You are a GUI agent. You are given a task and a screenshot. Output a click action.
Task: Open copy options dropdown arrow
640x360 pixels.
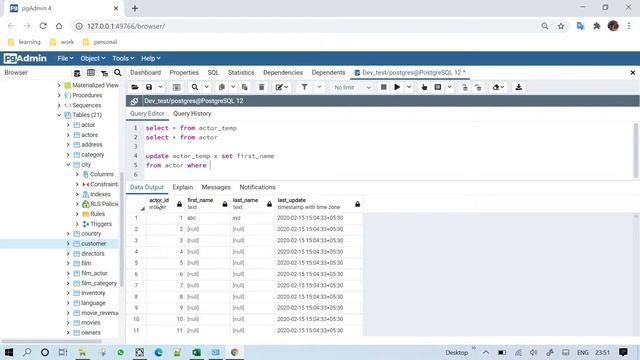233,87
